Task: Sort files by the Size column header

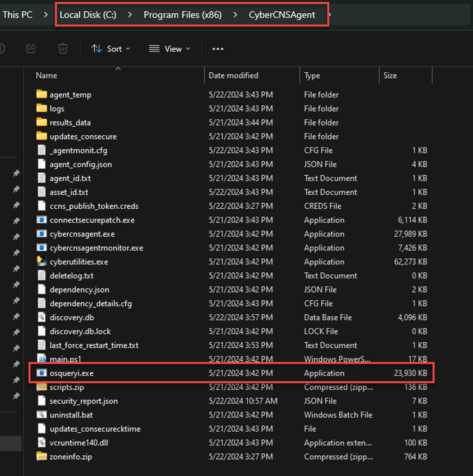Action: [x=390, y=75]
